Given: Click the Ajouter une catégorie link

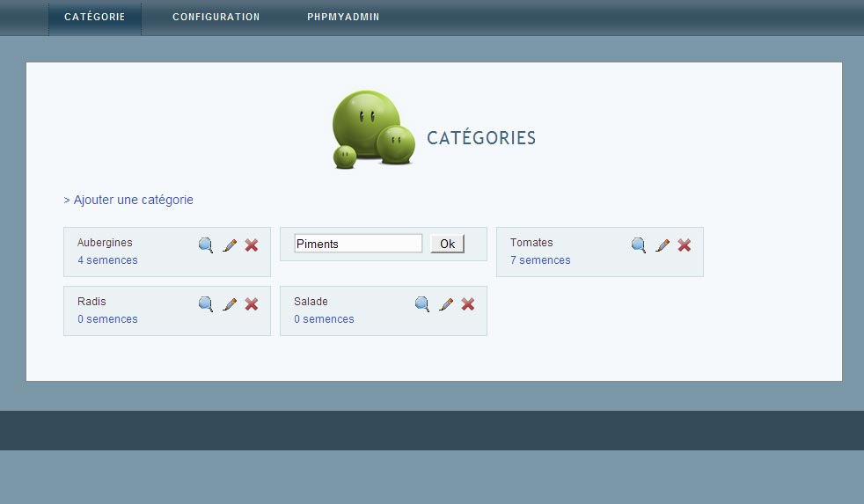Looking at the screenshot, I should (x=128, y=201).
